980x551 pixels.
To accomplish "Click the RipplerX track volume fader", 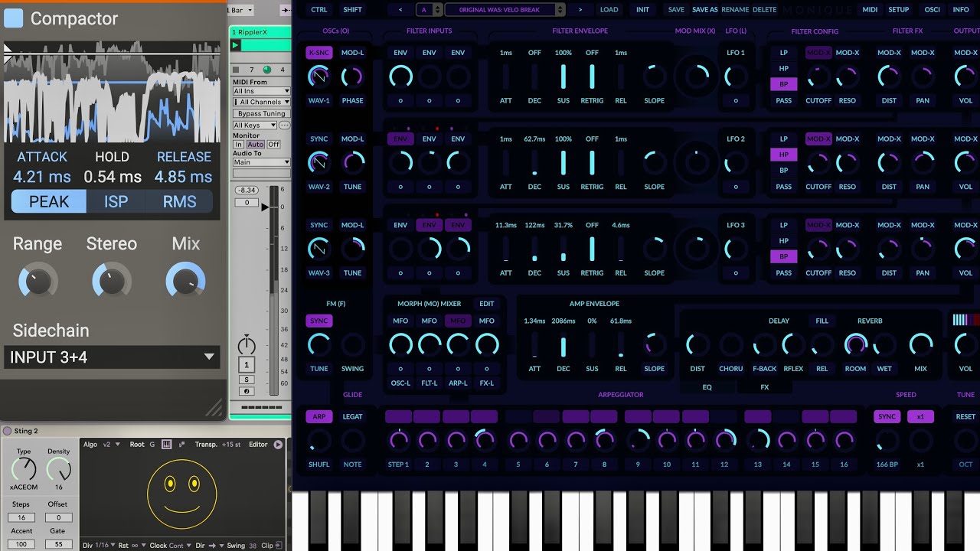I will click(x=266, y=207).
